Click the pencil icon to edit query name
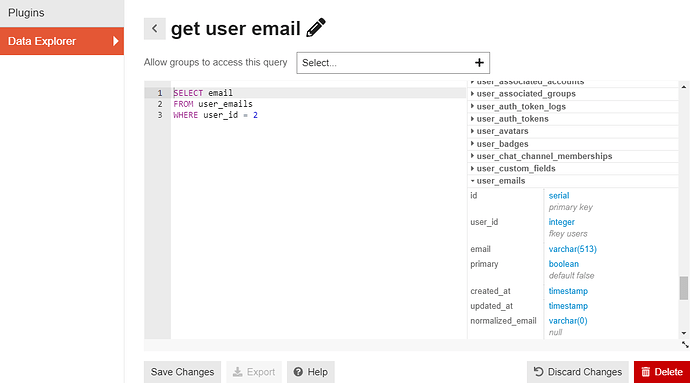The image size is (690, 383). 316,28
